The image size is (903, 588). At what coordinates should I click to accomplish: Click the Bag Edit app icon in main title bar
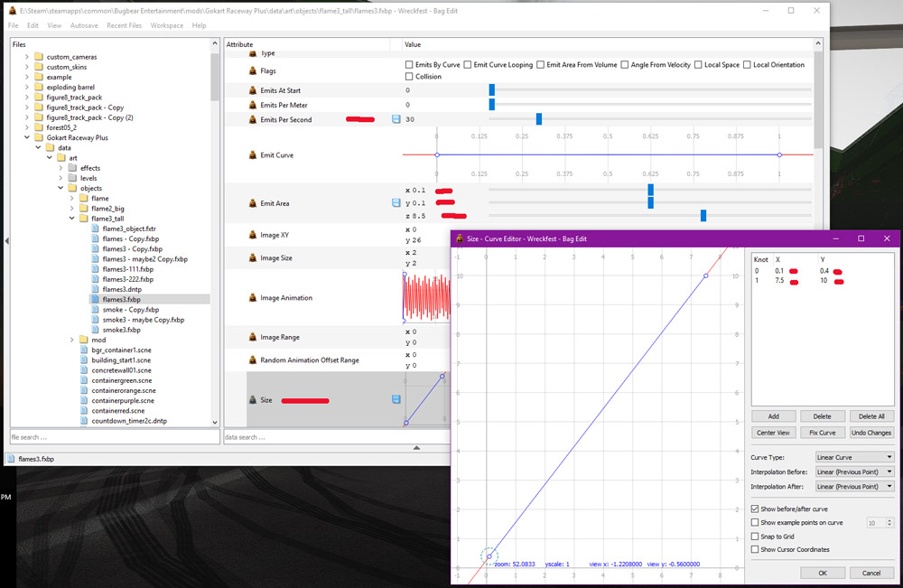tap(12, 11)
